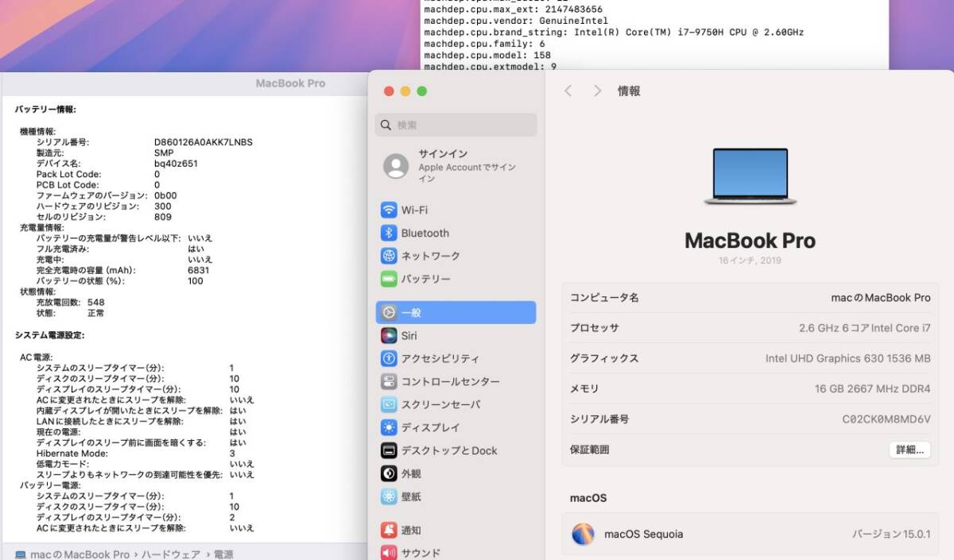The height and width of the screenshot is (560, 954).
Task: Click the グラフィックス Intel UHD value
Action: tap(847, 358)
